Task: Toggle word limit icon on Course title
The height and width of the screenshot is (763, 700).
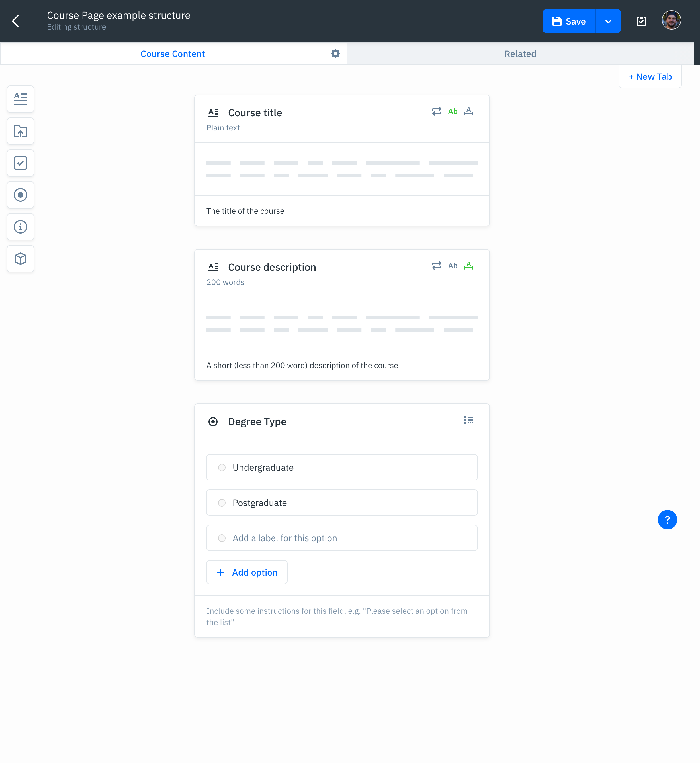Action: coord(468,111)
